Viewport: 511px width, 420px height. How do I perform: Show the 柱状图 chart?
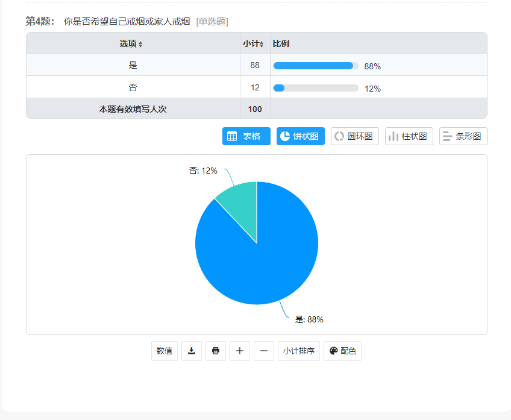pos(409,136)
